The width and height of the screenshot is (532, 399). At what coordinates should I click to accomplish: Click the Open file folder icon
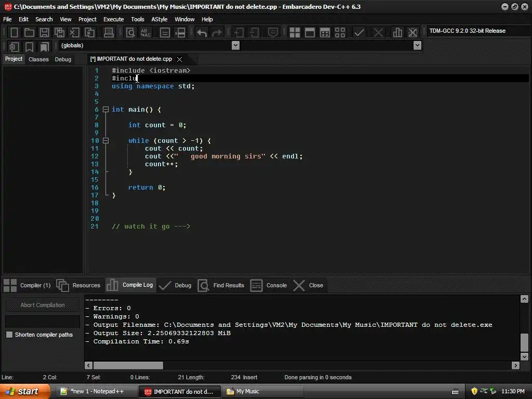[29, 33]
